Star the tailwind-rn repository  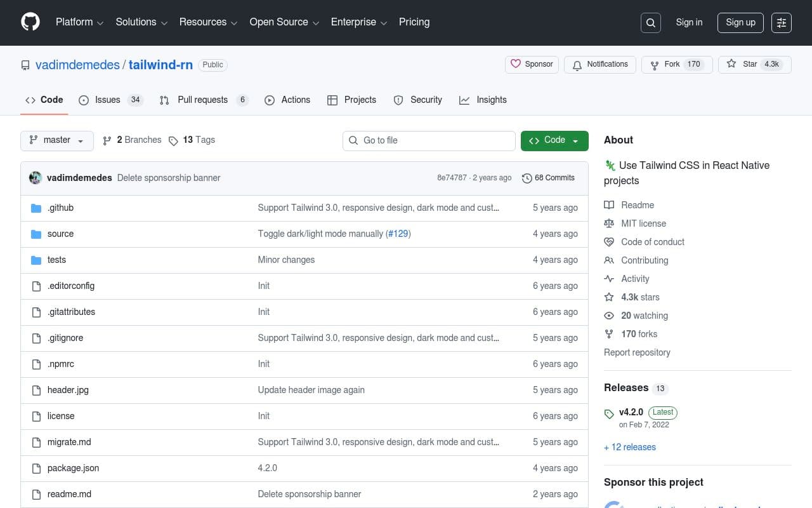tap(754, 64)
